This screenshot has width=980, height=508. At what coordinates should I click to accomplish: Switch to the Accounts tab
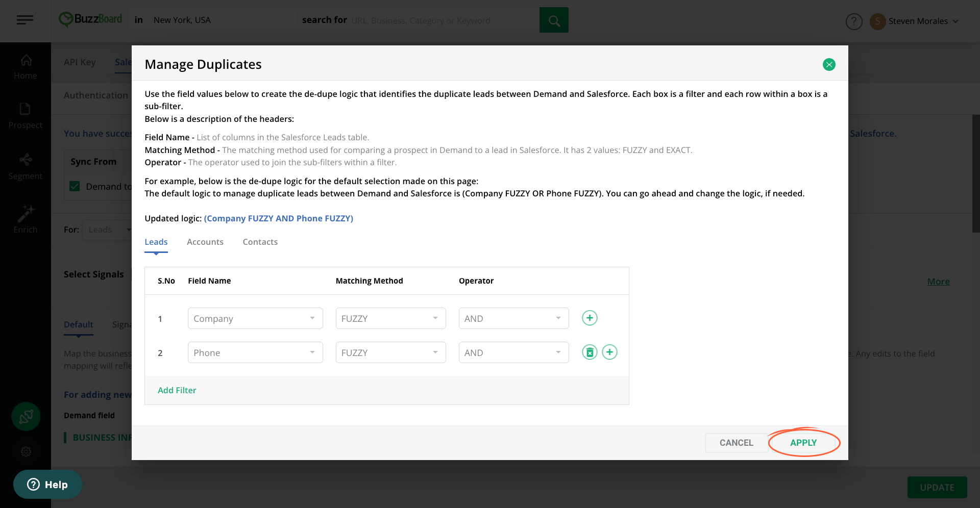[x=205, y=242]
